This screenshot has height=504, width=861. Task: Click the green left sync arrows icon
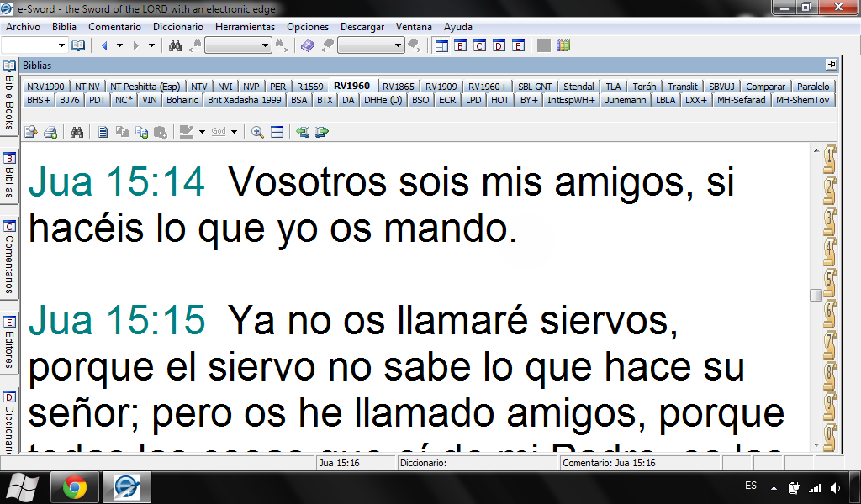pyautogui.click(x=303, y=132)
